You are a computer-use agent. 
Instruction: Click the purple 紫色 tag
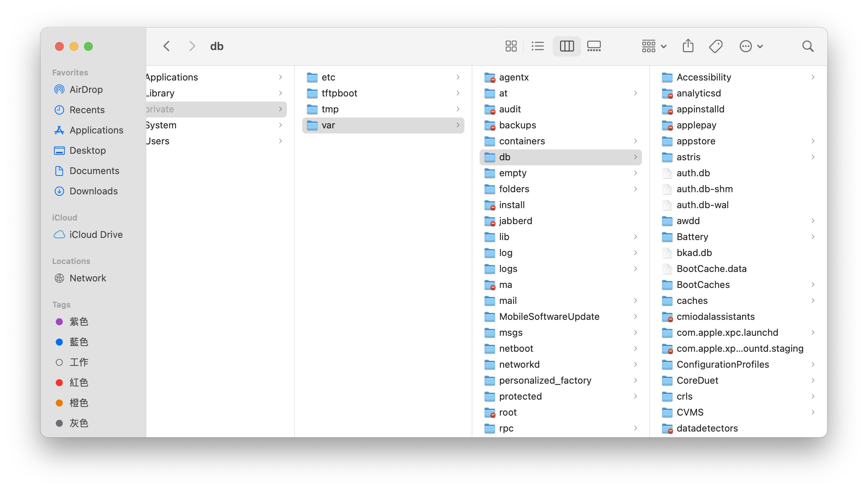click(78, 322)
